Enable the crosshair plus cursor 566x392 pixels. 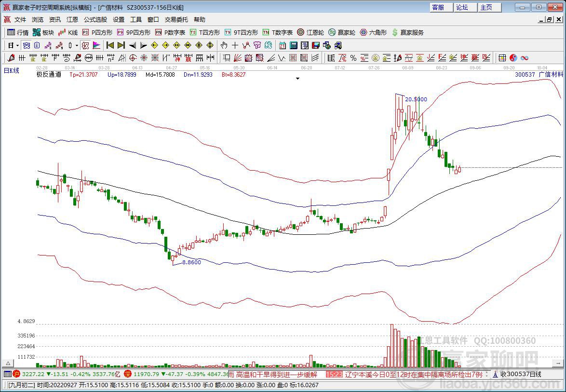click(235, 45)
